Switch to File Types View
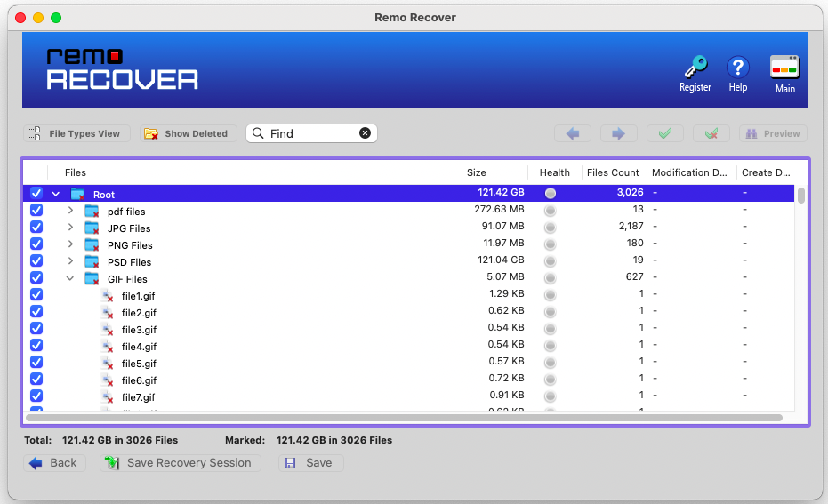The height and width of the screenshot is (504, 828). coord(76,133)
